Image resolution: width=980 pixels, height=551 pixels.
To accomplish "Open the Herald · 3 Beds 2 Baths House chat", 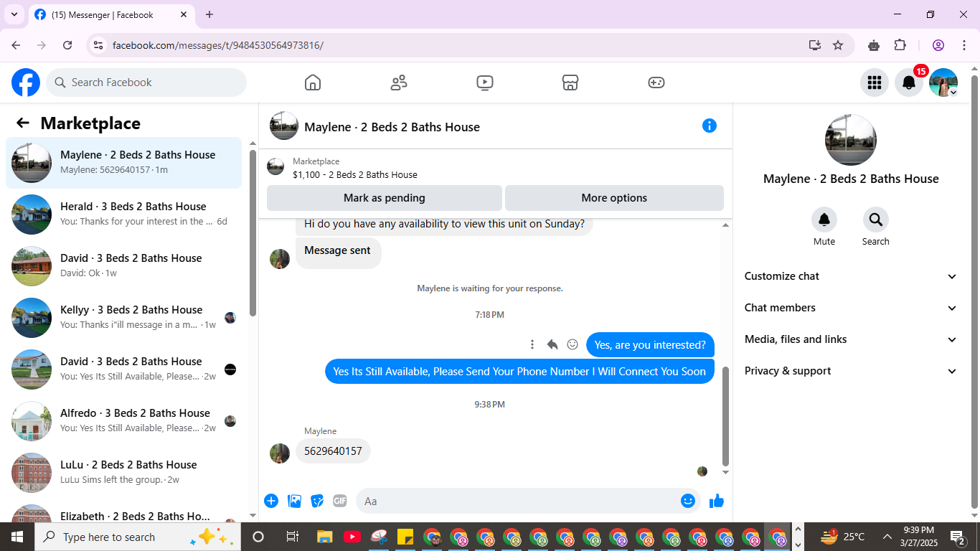I will coord(123,215).
